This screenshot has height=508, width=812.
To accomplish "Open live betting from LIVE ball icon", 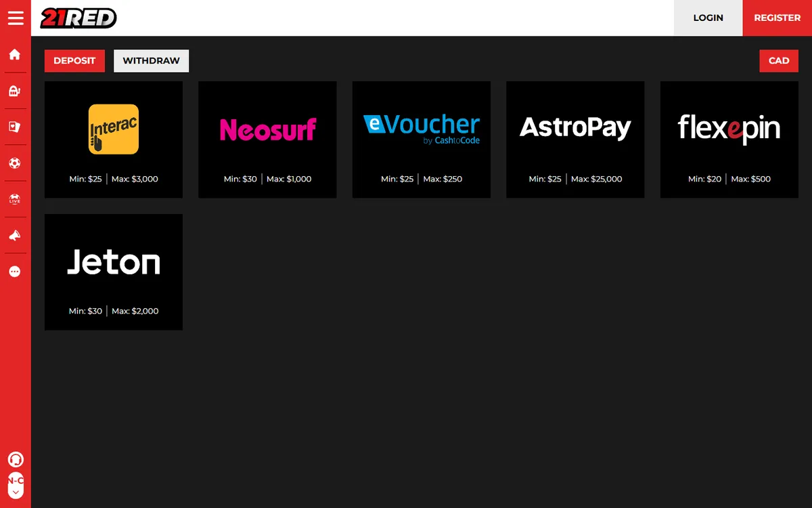I will pyautogui.click(x=15, y=199).
